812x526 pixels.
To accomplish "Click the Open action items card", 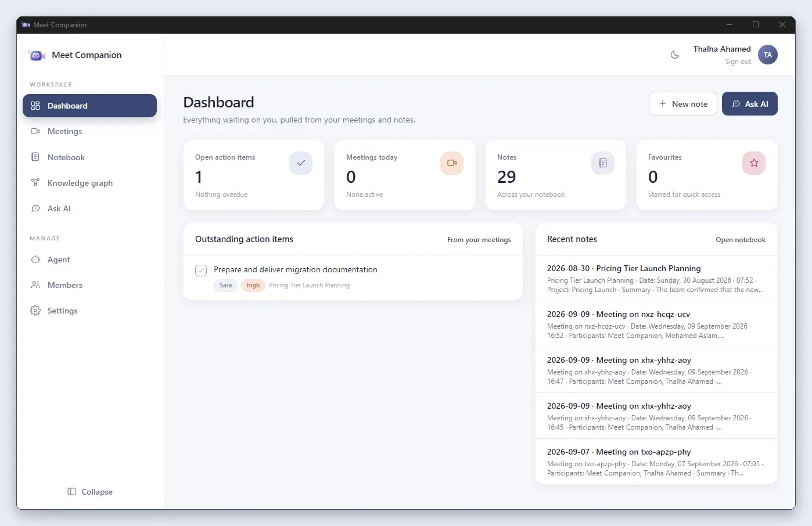I will click(254, 175).
